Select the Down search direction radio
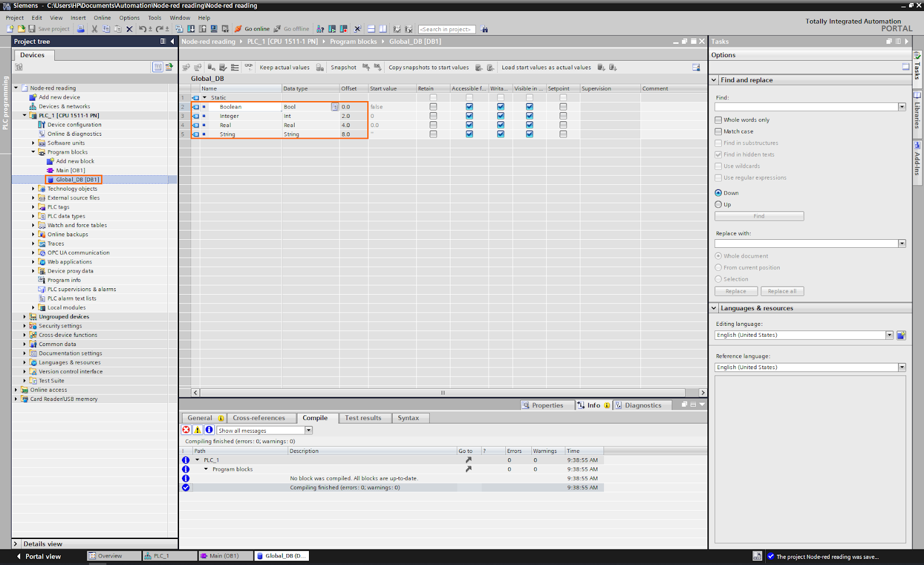The height and width of the screenshot is (565, 924). [x=718, y=193]
